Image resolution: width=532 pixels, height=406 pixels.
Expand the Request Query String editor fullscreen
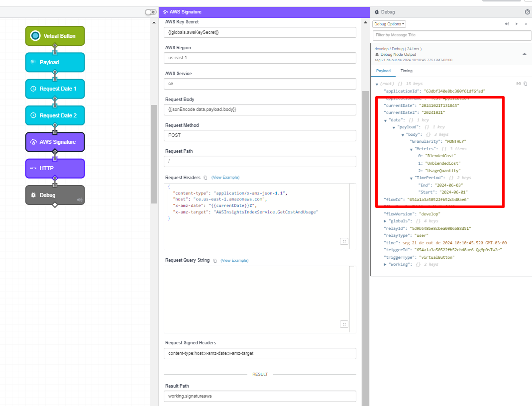coord(344,324)
